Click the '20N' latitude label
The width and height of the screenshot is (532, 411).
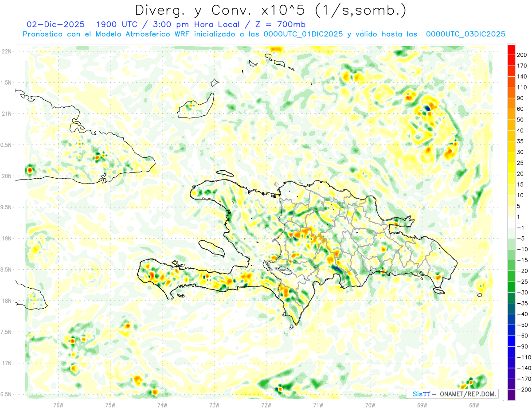point(7,176)
